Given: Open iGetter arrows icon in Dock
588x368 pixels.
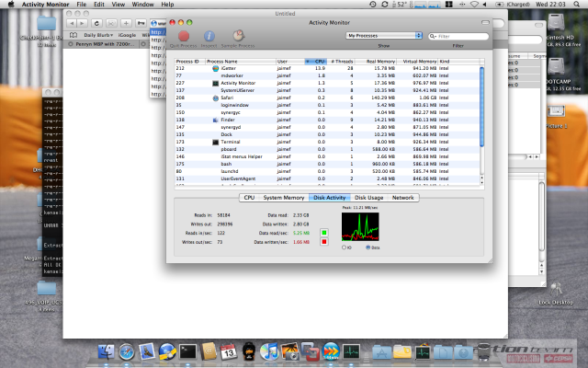Looking at the screenshot, I should 331,351.
